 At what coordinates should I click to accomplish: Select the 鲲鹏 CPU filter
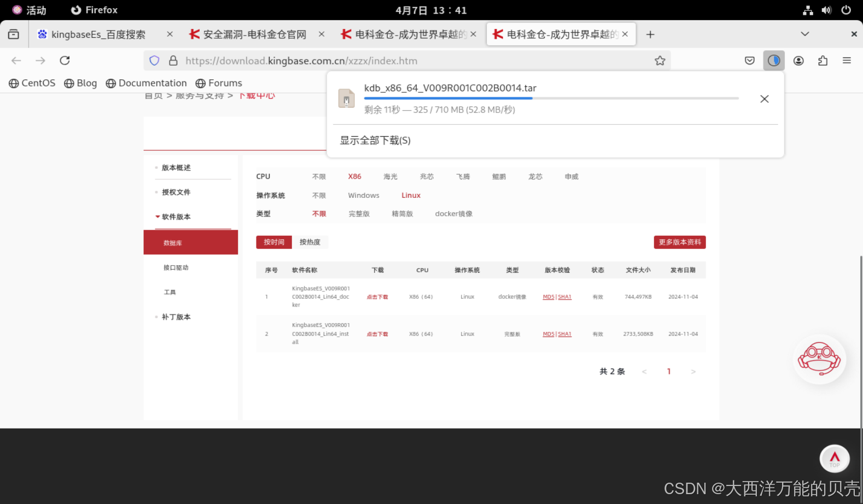coord(499,177)
